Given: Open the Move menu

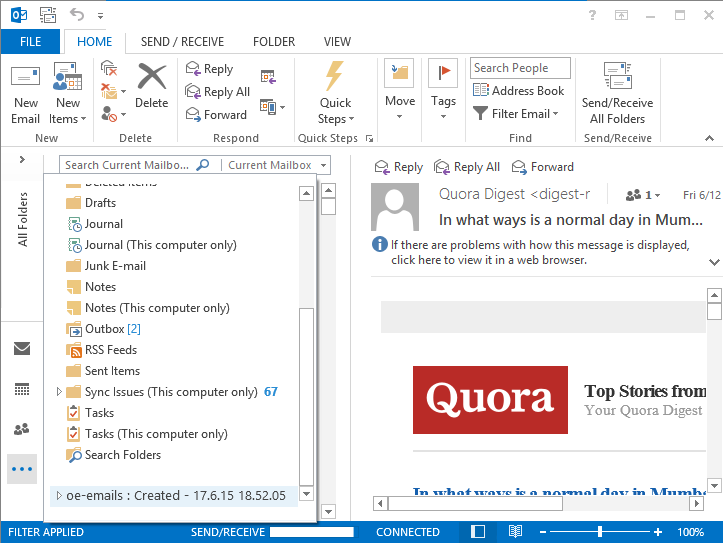Looking at the screenshot, I should [x=400, y=90].
